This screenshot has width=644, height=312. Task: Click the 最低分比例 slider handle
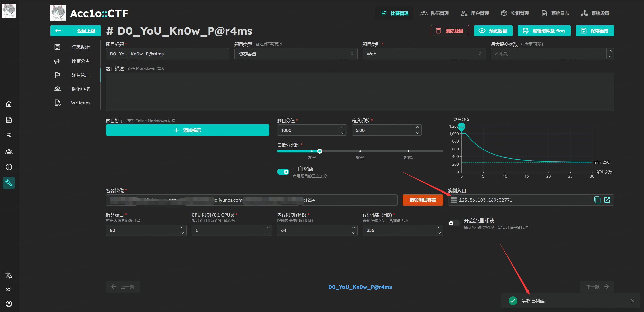pyautogui.click(x=320, y=151)
